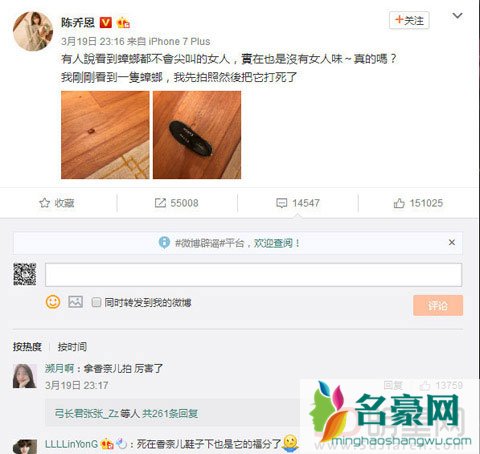Like the post with the 151025 thumbs-up

399,203
